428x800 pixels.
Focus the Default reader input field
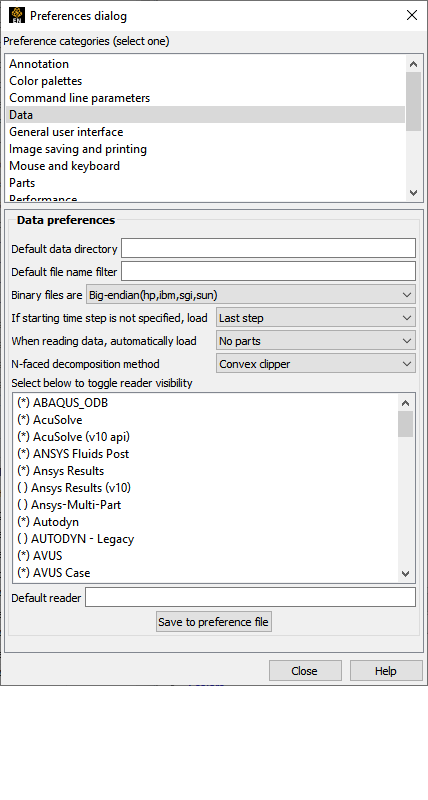click(250, 597)
